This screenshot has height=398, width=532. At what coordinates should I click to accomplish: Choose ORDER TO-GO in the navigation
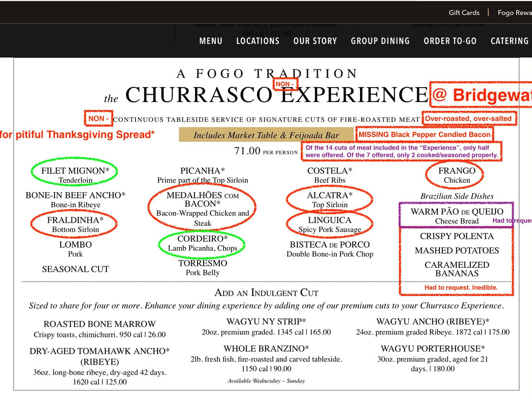(450, 41)
